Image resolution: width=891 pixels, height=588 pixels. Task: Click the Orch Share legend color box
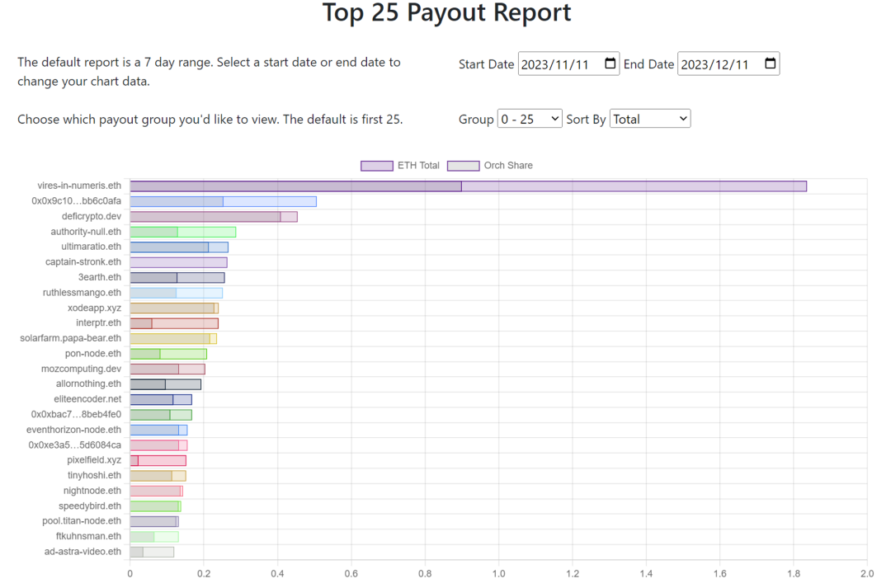(463, 166)
